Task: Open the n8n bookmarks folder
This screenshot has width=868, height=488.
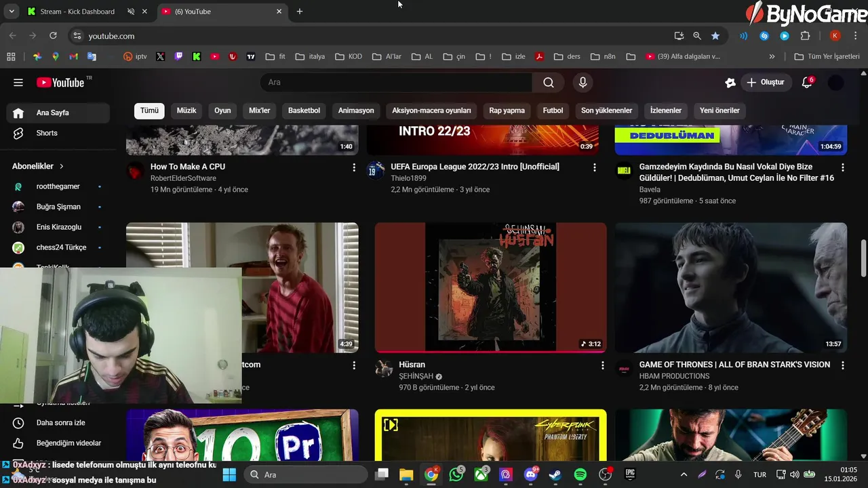Action: pos(603,57)
